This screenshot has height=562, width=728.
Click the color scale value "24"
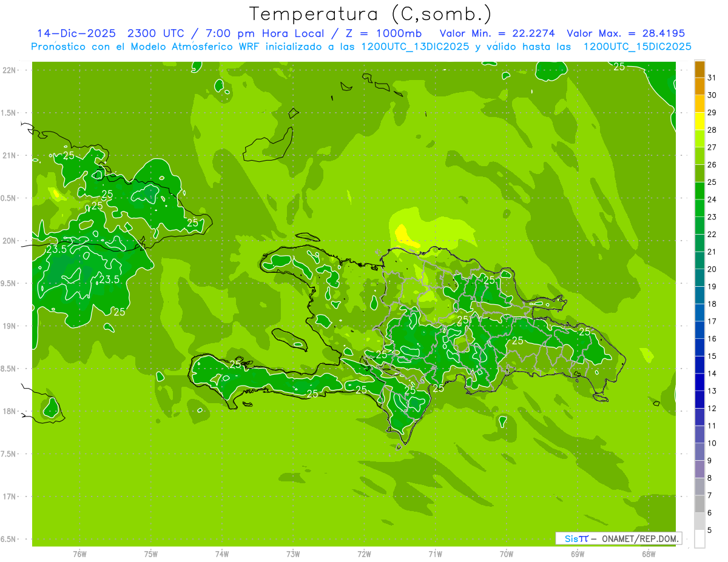click(712, 199)
